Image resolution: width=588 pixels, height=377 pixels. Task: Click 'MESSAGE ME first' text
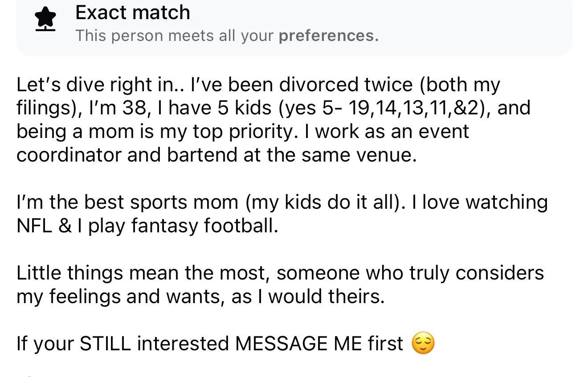click(x=319, y=344)
